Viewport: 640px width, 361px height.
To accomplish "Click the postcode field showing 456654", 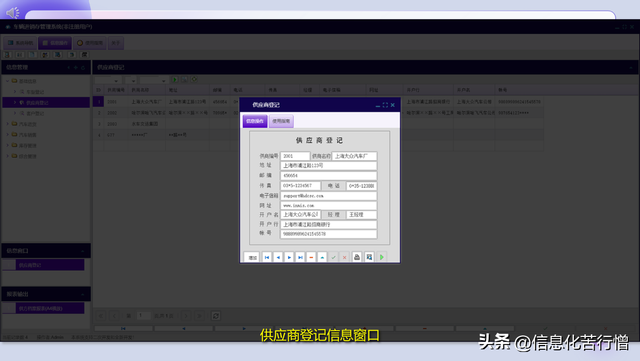I will click(329, 176).
